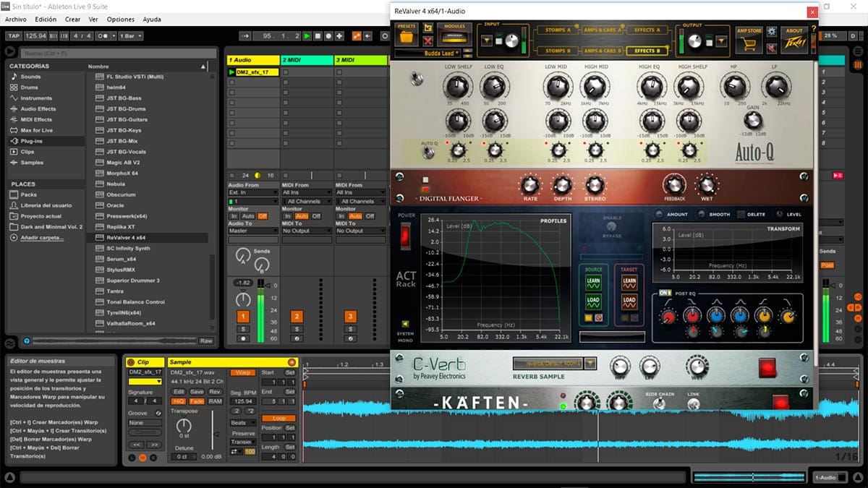Open the ReValver Modules browser
Image resolution: width=868 pixels, height=488 pixels.
(x=454, y=36)
